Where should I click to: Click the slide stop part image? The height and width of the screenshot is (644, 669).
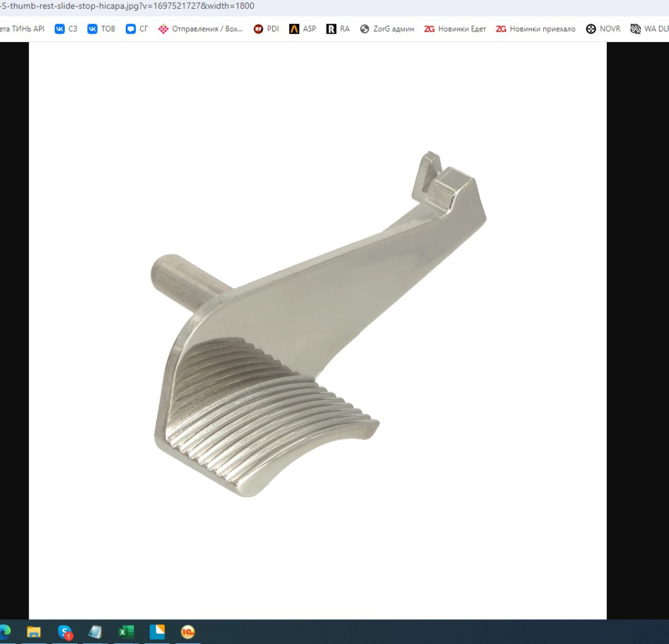[318, 324]
